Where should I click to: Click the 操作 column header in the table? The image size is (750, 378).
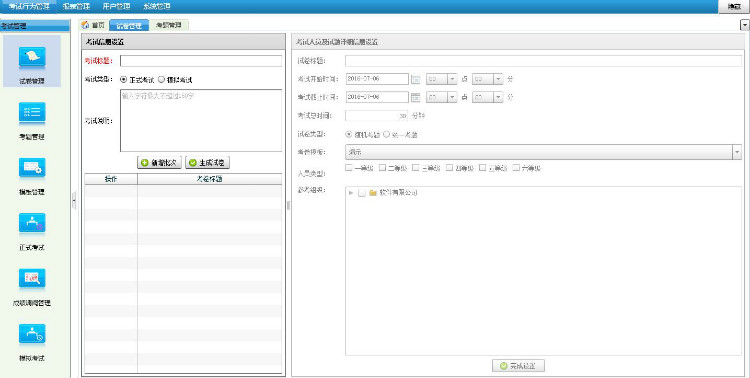(111, 179)
